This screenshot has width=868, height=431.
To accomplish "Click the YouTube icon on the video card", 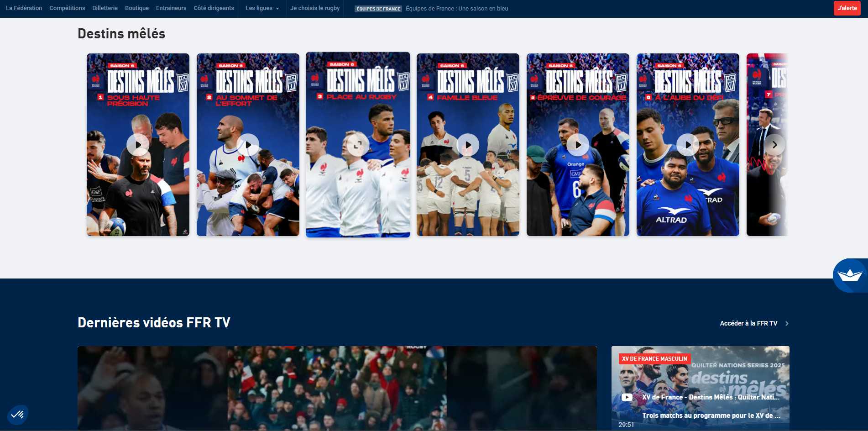I will tap(627, 397).
